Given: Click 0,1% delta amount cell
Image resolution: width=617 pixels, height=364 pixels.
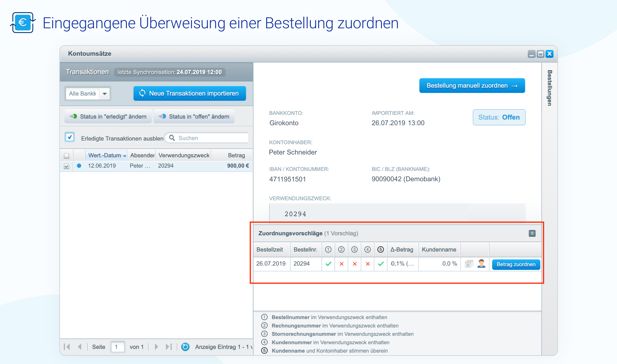Looking at the screenshot, I should click(403, 264).
